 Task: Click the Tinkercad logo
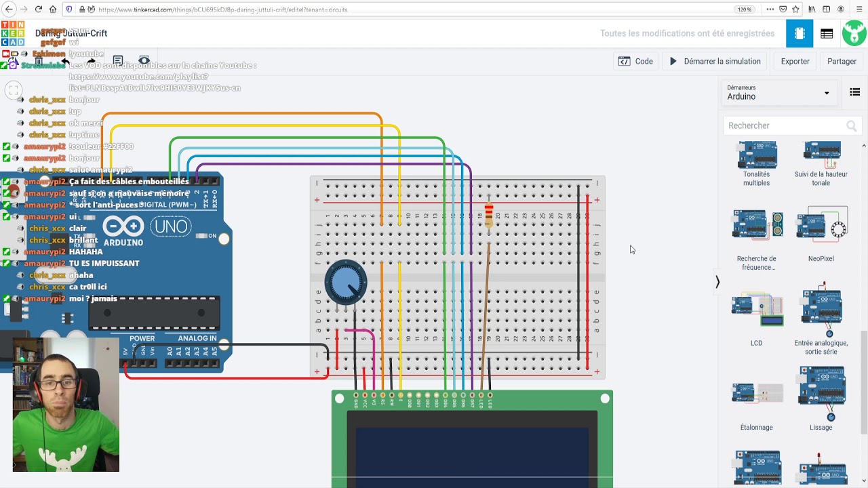[13, 33]
